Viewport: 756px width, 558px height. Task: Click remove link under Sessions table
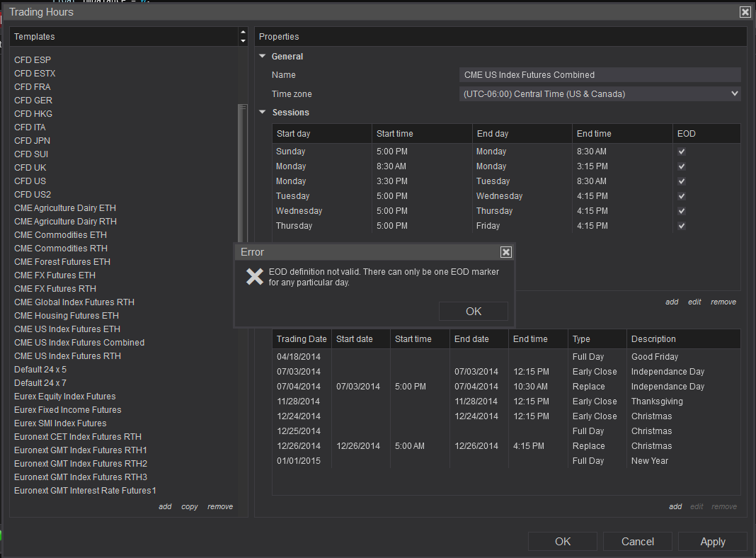[x=723, y=302]
